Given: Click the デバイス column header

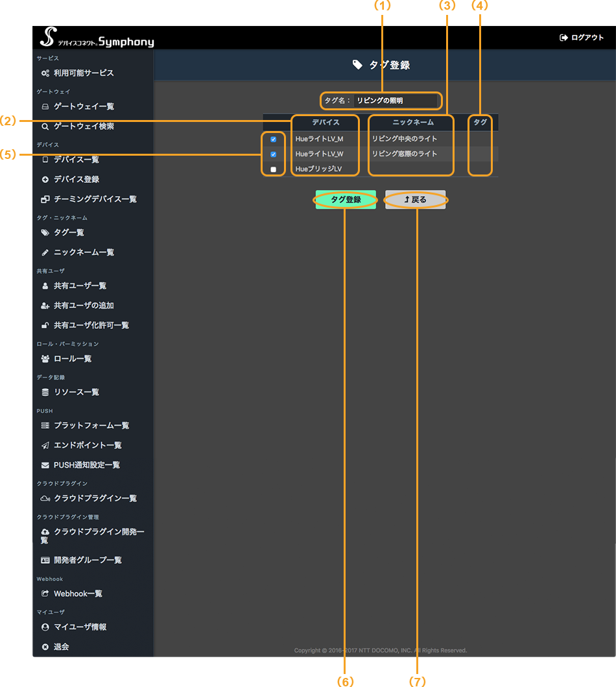Looking at the screenshot, I should pyautogui.click(x=326, y=122).
